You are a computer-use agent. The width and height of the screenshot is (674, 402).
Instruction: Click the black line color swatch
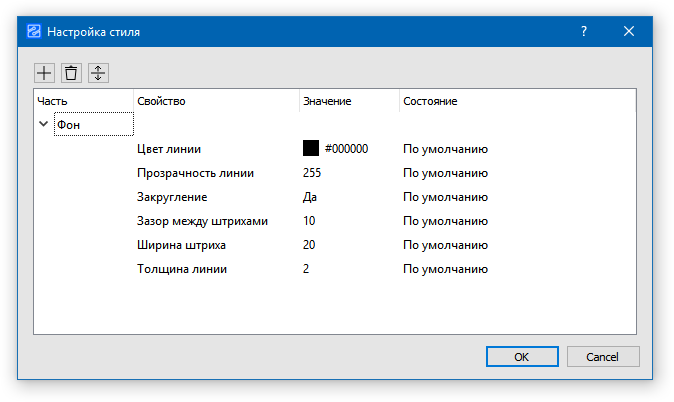tap(311, 149)
